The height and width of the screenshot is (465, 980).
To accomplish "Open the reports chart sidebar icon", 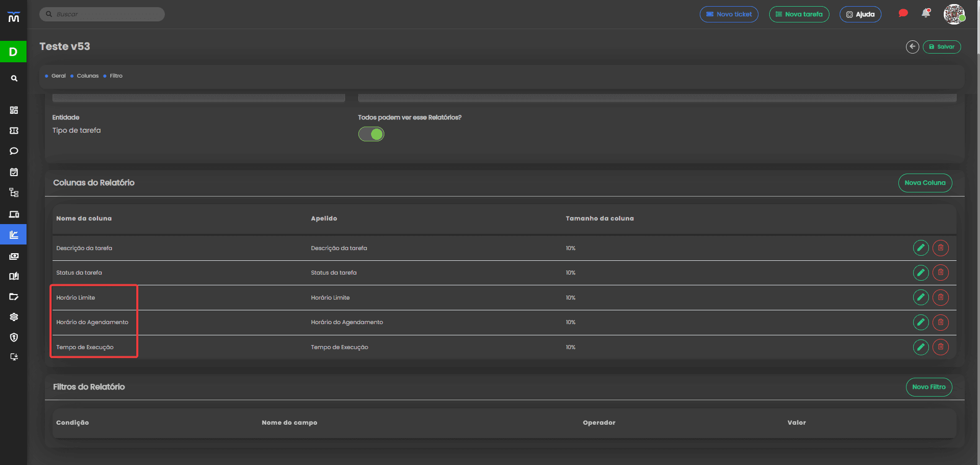I will [x=14, y=235].
